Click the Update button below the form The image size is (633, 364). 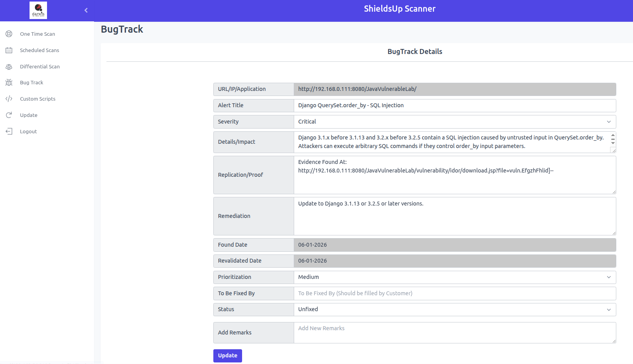228,355
